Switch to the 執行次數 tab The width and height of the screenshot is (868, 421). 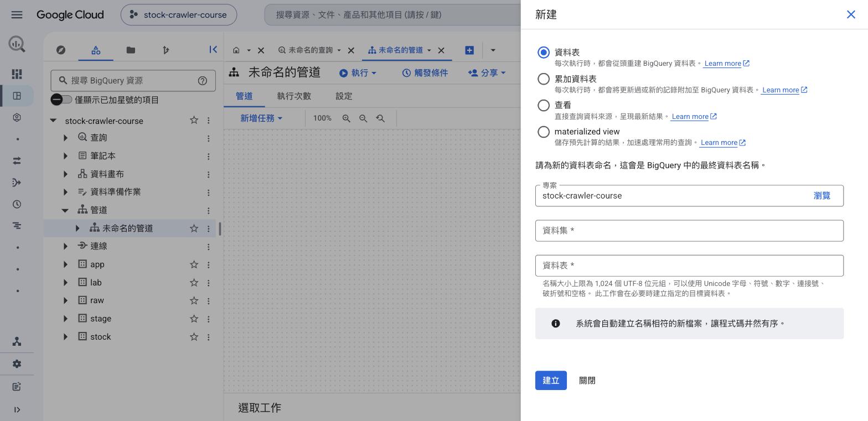point(294,96)
